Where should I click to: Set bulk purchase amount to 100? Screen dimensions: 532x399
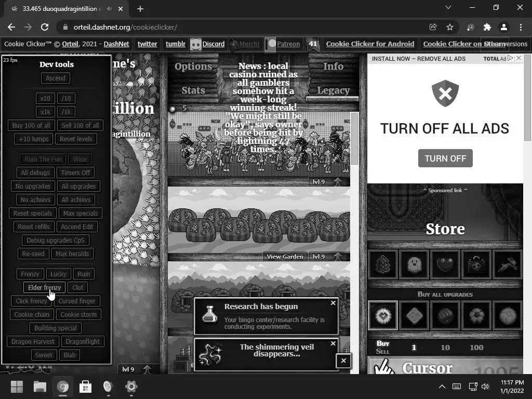point(476,348)
